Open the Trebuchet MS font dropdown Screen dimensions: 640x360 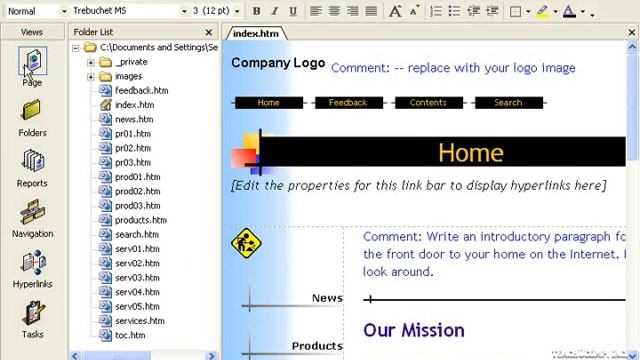[184, 11]
